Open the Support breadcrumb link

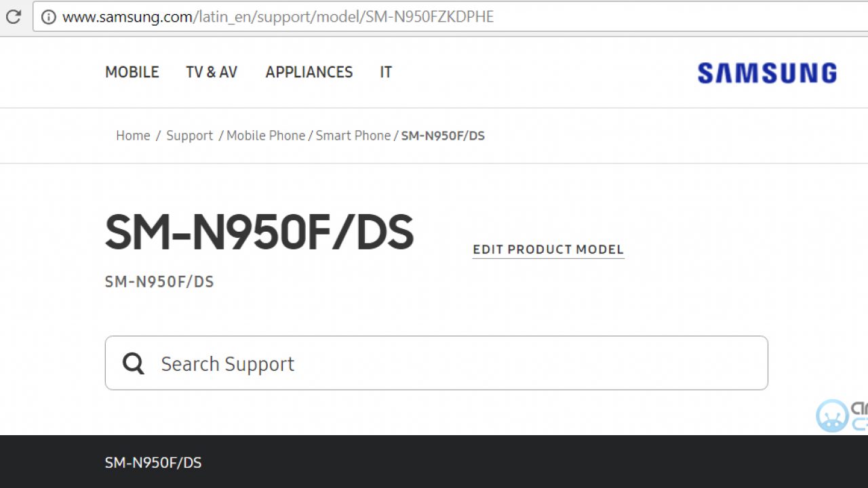pyautogui.click(x=189, y=136)
